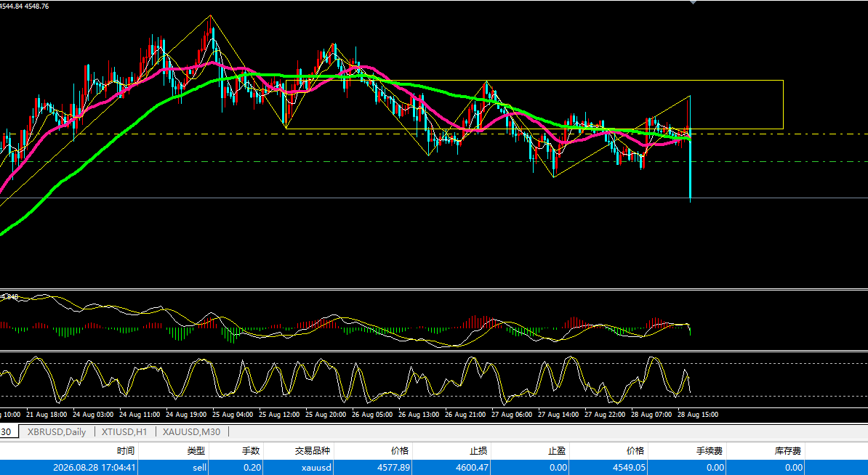Click the current price 4549.05

tap(628, 468)
